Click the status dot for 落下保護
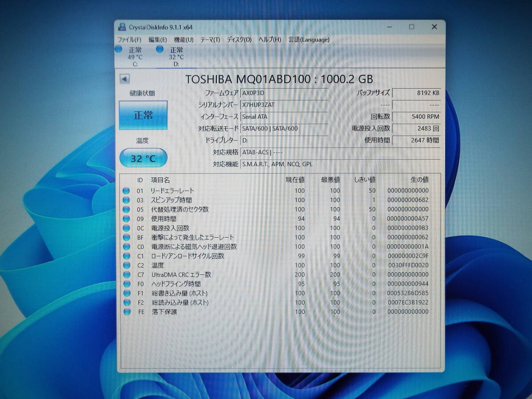 pyautogui.click(x=127, y=312)
